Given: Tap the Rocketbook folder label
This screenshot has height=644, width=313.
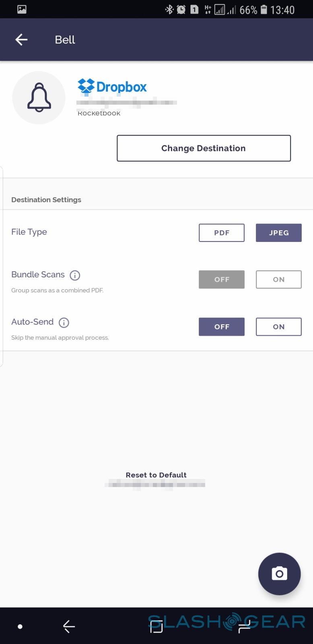Looking at the screenshot, I should (x=99, y=114).
